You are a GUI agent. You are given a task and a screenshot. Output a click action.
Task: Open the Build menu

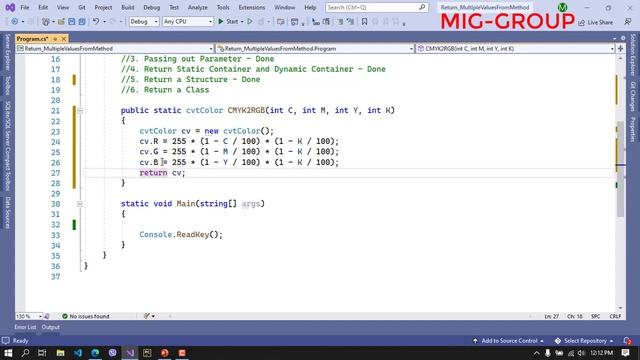(127, 7)
